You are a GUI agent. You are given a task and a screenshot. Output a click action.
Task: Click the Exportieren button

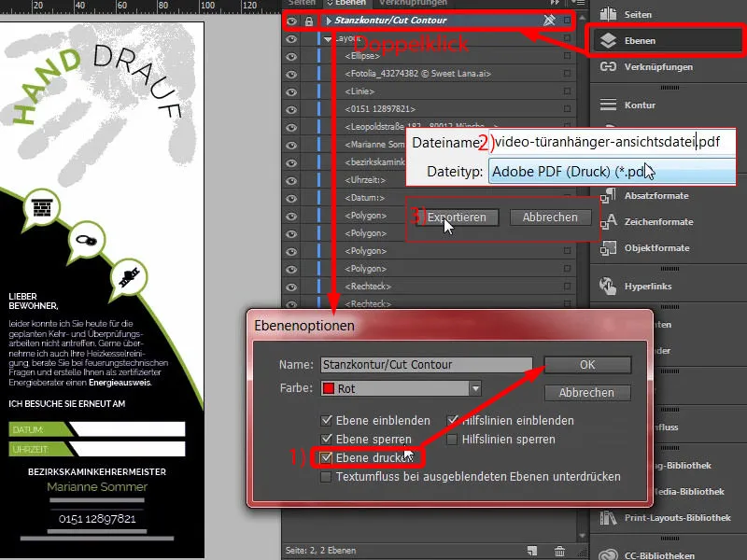tap(457, 217)
